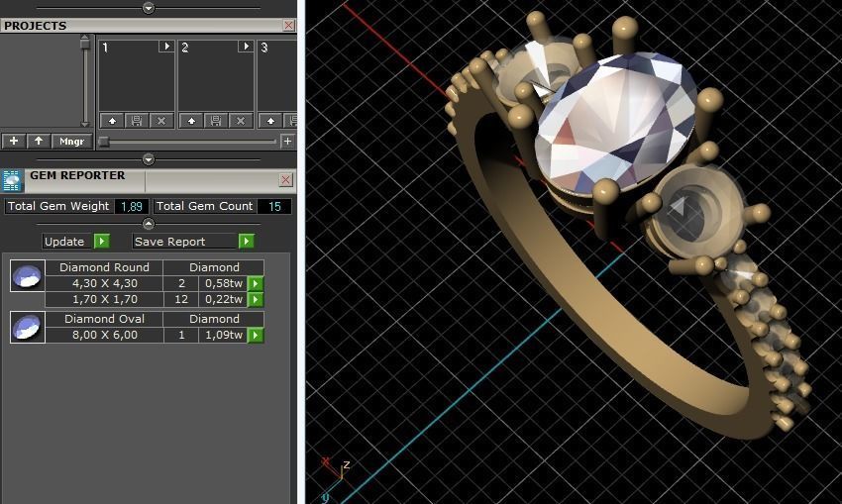Select the Total Gem Weight value 1,89
The width and height of the screenshot is (842, 504).
(x=132, y=207)
